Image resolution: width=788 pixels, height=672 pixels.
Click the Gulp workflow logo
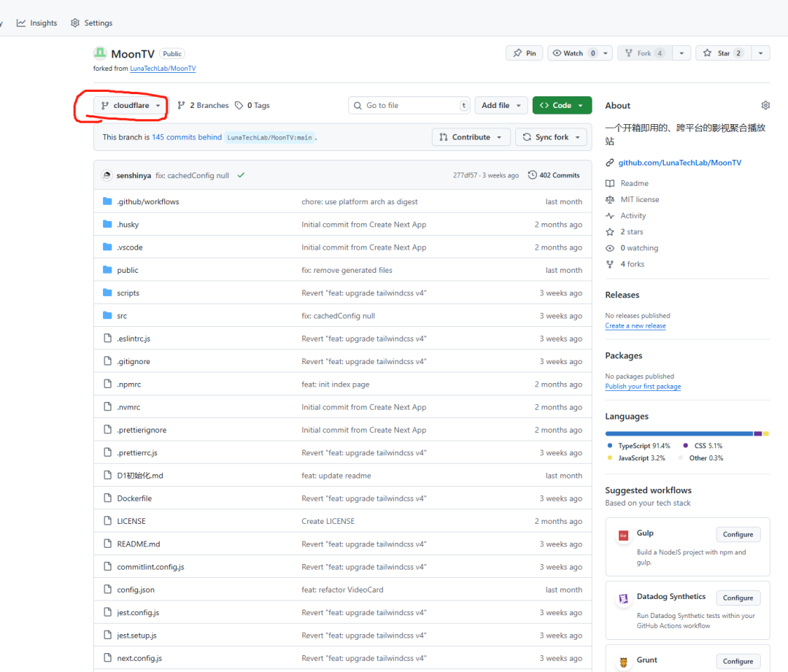[x=623, y=535]
